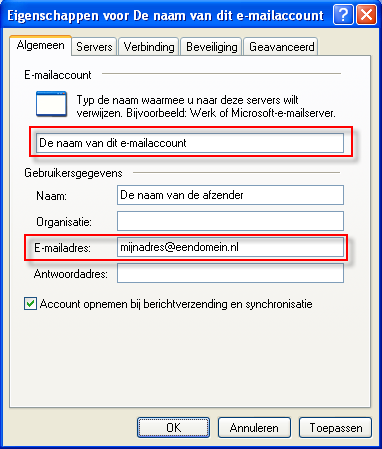The height and width of the screenshot is (449, 382).
Task: Select the Algemeen tab
Action: click(40, 45)
